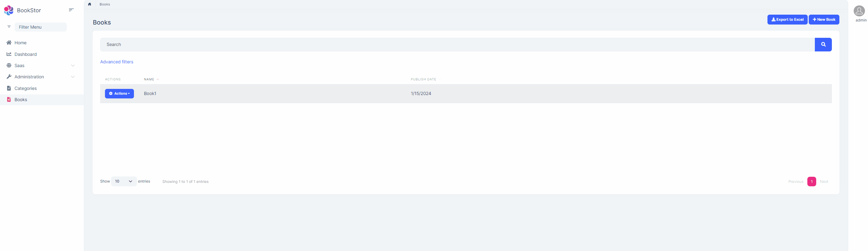This screenshot has height=251, width=868.
Task: Click the Actions column header
Action: coord(113,79)
